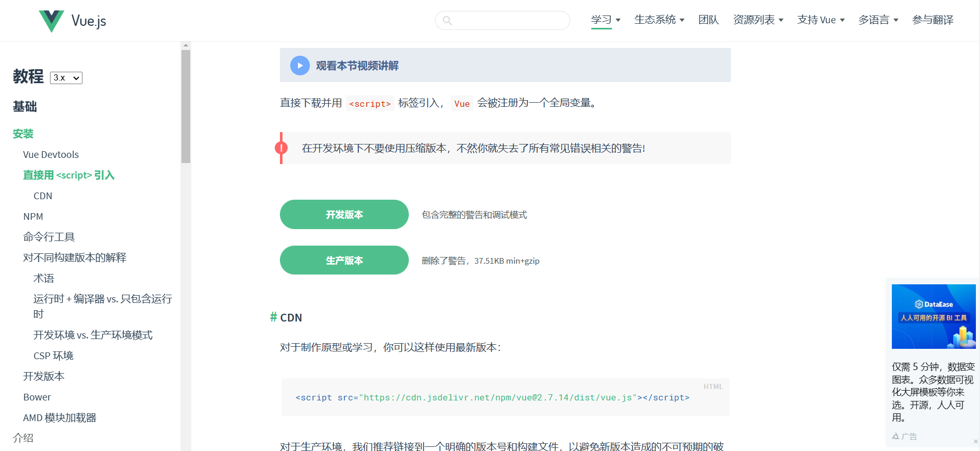Click the 开发版本 download button

pyautogui.click(x=344, y=215)
